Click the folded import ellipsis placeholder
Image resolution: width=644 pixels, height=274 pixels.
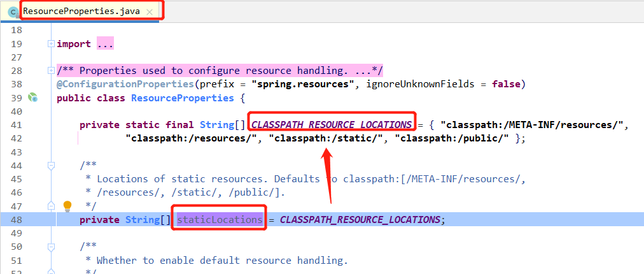tap(105, 43)
